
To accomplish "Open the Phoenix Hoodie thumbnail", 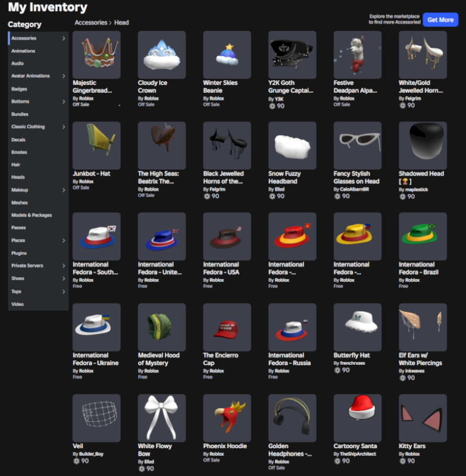I will coord(227,418).
